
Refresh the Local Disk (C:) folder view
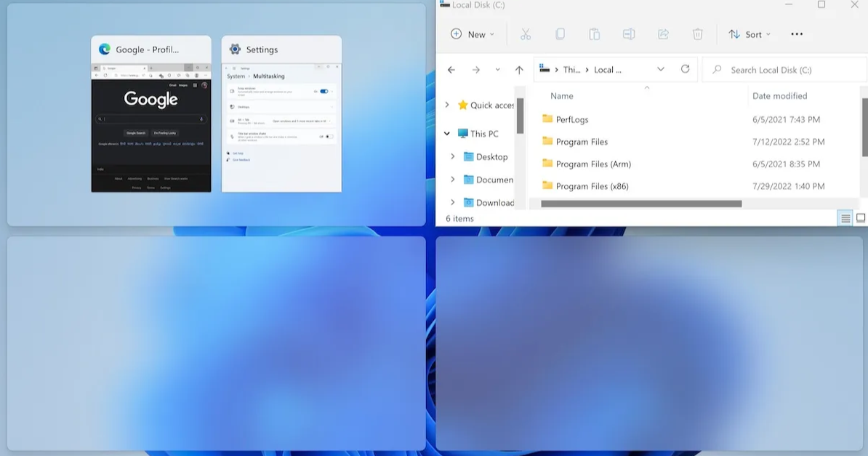pyautogui.click(x=686, y=69)
